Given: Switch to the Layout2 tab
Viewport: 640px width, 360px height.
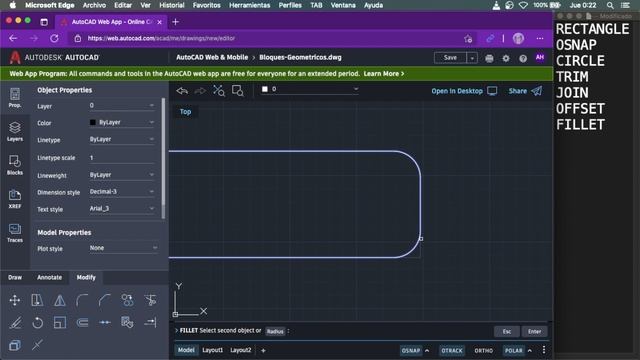Looking at the screenshot, I should (240, 350).
